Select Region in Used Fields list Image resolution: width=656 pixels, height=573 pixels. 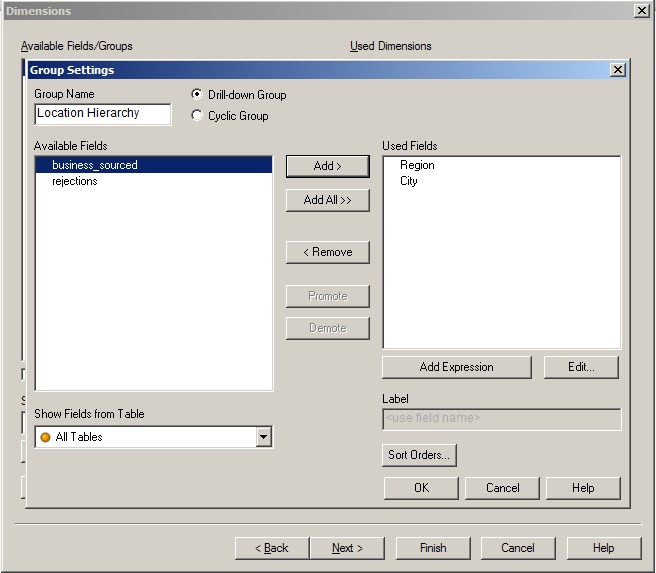(417, 165)
